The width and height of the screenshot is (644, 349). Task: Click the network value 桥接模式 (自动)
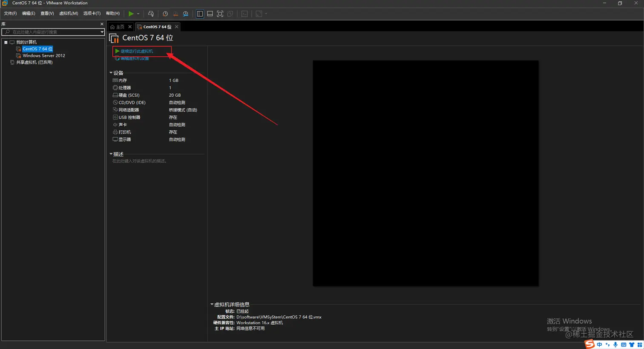tap(183, 110)
